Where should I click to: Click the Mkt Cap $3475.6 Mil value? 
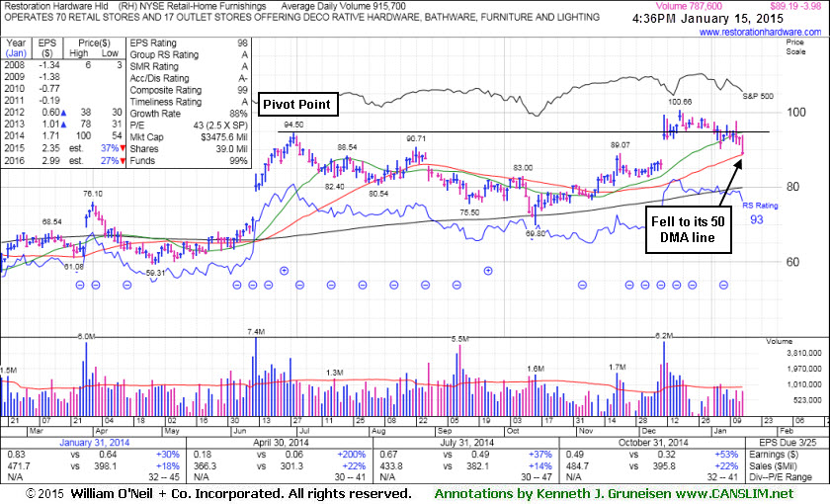point(224,137)
